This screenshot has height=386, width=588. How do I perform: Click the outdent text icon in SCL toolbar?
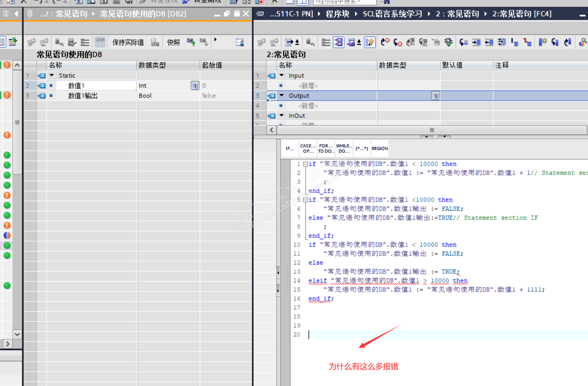click(489, 42)
